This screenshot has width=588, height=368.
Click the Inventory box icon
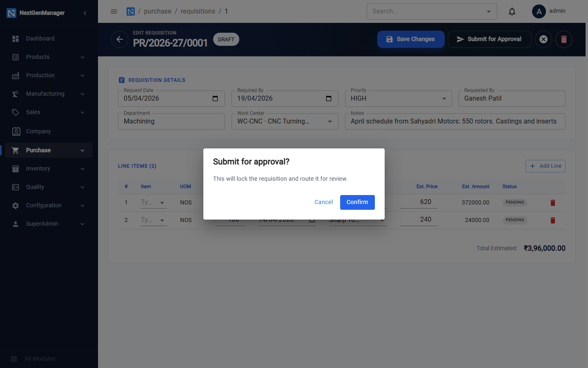[x=16, y=169]
